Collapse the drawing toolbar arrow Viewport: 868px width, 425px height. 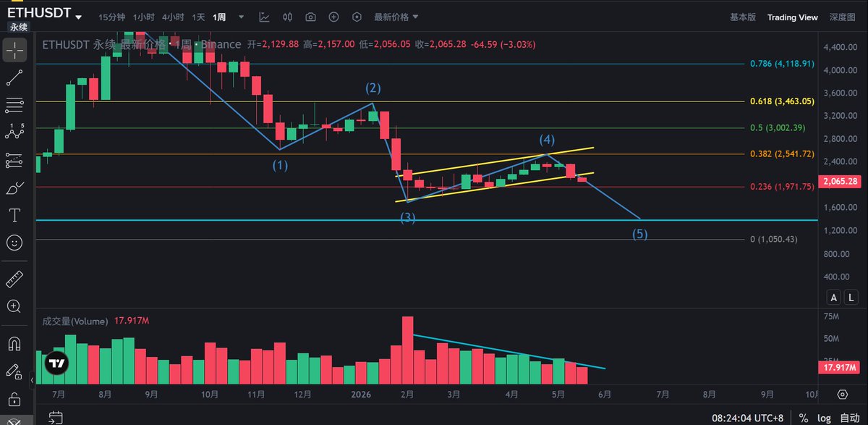(x=32, y=379)
